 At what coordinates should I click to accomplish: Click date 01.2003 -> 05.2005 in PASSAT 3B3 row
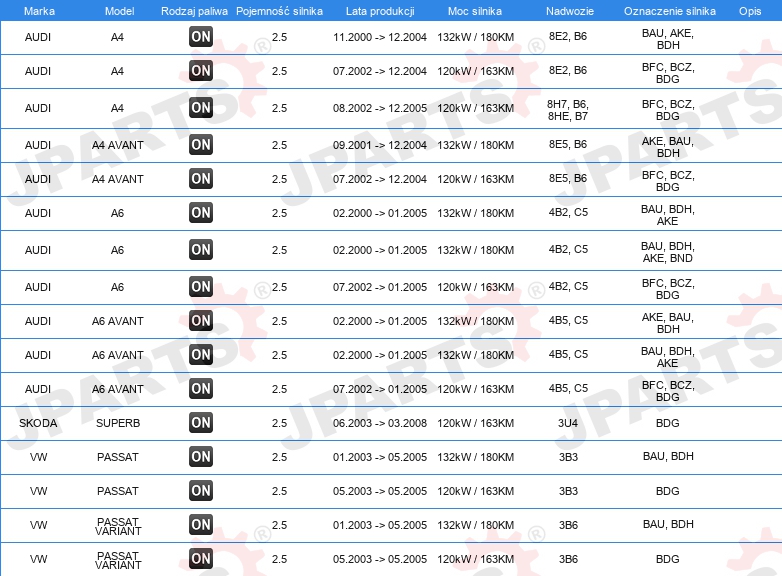pos(380,457)
